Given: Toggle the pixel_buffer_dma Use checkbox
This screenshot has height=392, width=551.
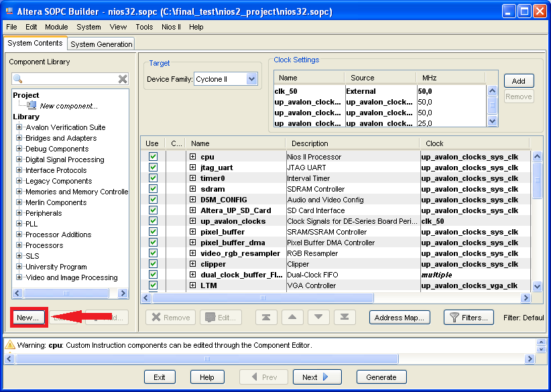Looking at the screenshot, I should coord(153,243).
